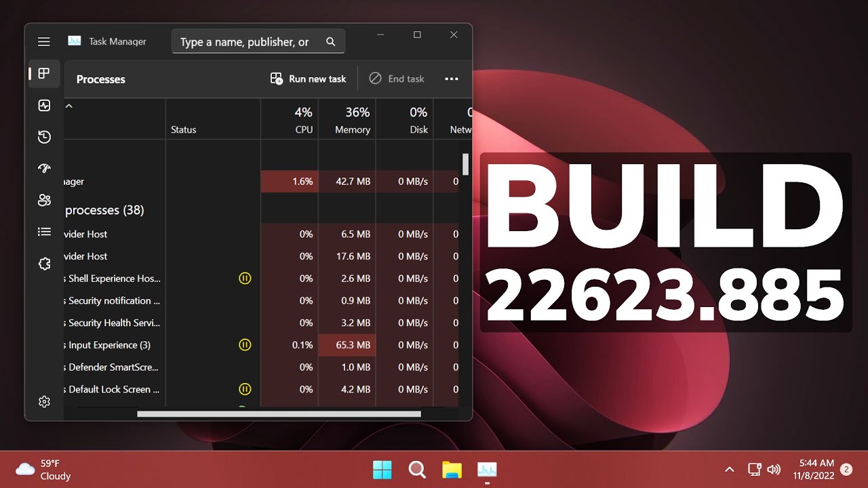Click the 42.7 MB memory cell
Screen dimensions: 868x488
347,182
